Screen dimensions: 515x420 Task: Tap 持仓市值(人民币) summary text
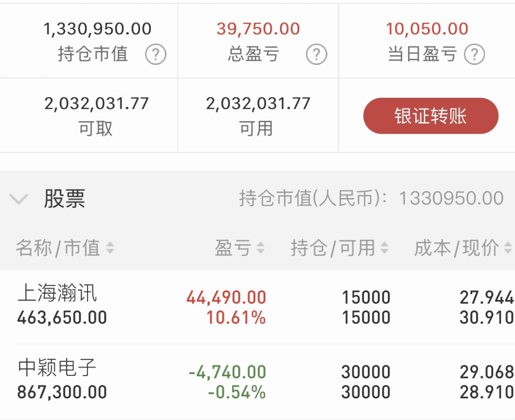point(371,199)
